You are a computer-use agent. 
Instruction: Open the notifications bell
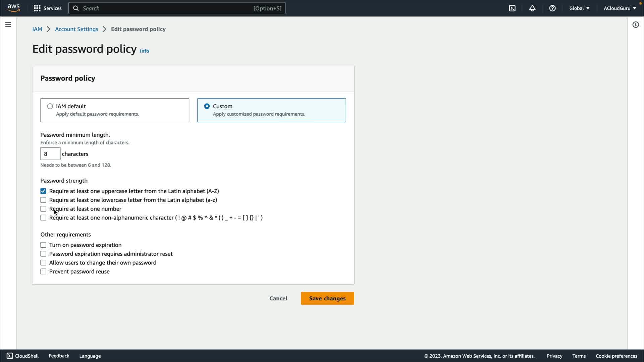point(532,8)
